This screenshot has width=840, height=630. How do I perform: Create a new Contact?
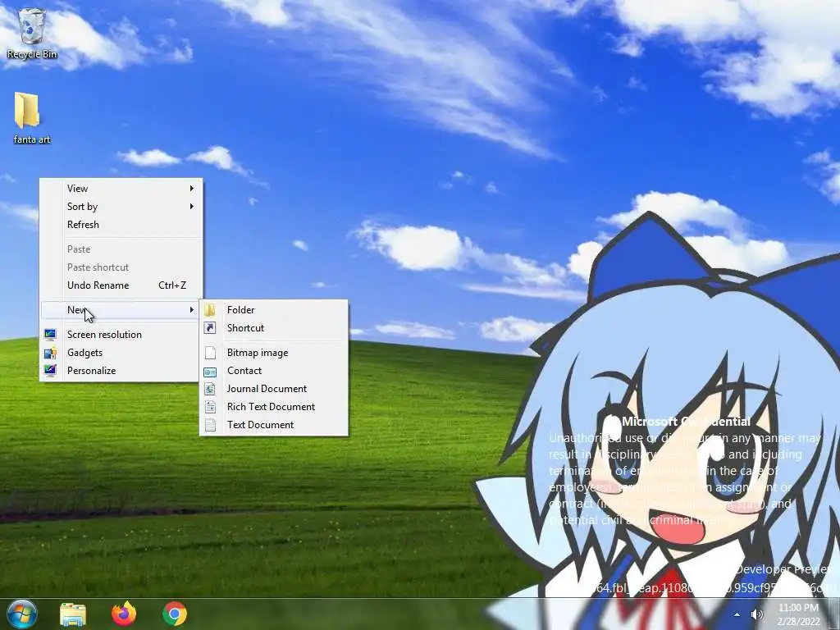pyautogui.click(x=274, y=371)
